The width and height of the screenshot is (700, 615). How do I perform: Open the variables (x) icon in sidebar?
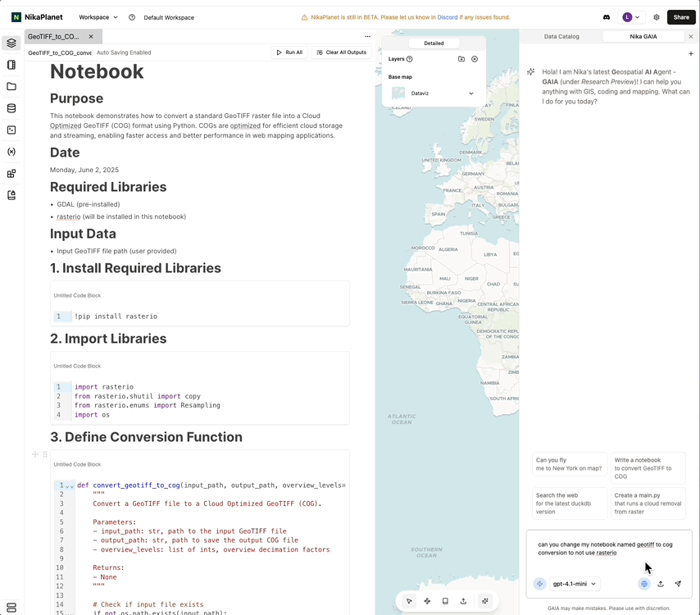click(11, 152)
